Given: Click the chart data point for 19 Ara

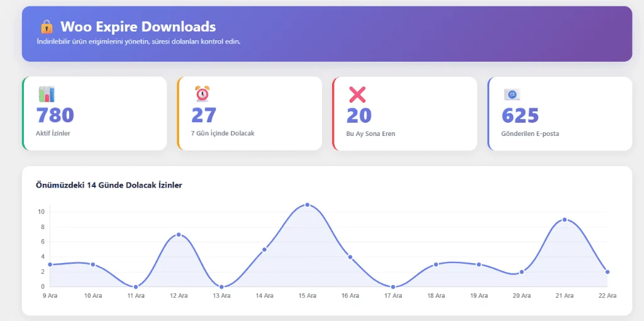Looking at the screenshot, I should [479, 264].
